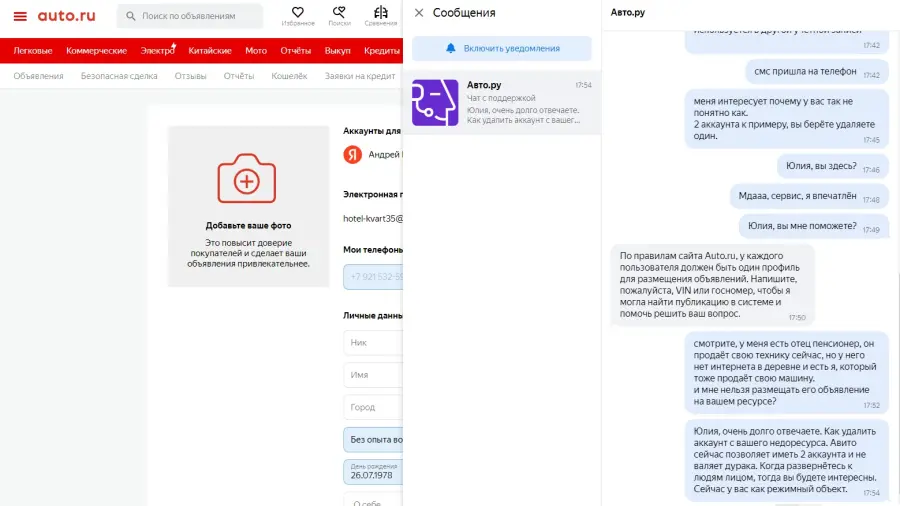Click the email hotel-kvart35 text
The image size is (900, 506).
pos(373,219)
